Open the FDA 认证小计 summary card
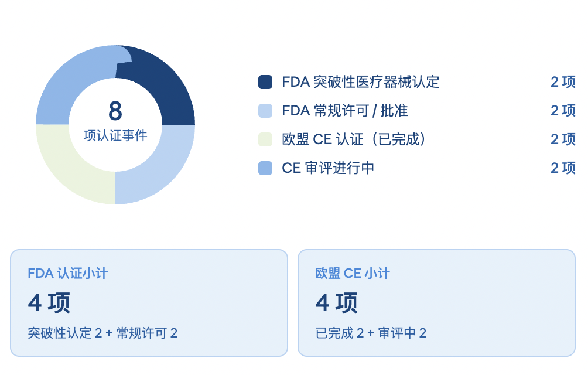 point(149,302)
